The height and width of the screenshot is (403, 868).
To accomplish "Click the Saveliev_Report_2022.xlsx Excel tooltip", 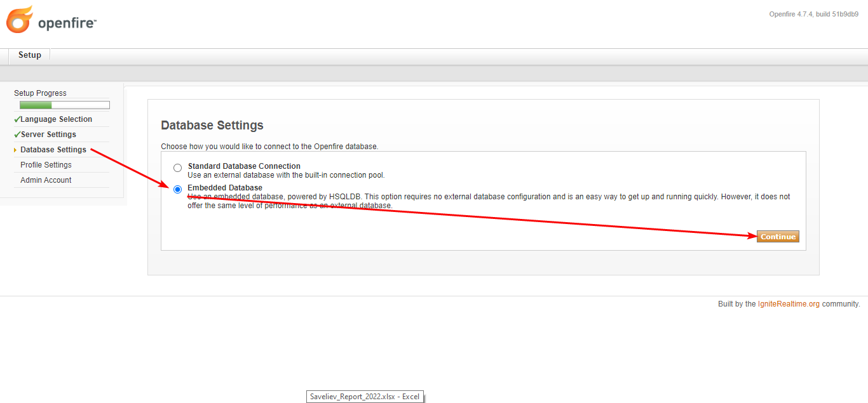I will pyautogui.click(x=365, y=397).
